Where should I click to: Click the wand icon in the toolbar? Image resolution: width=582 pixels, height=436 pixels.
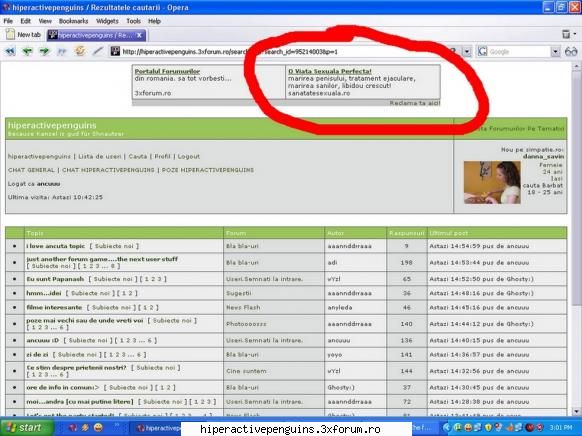98,51
